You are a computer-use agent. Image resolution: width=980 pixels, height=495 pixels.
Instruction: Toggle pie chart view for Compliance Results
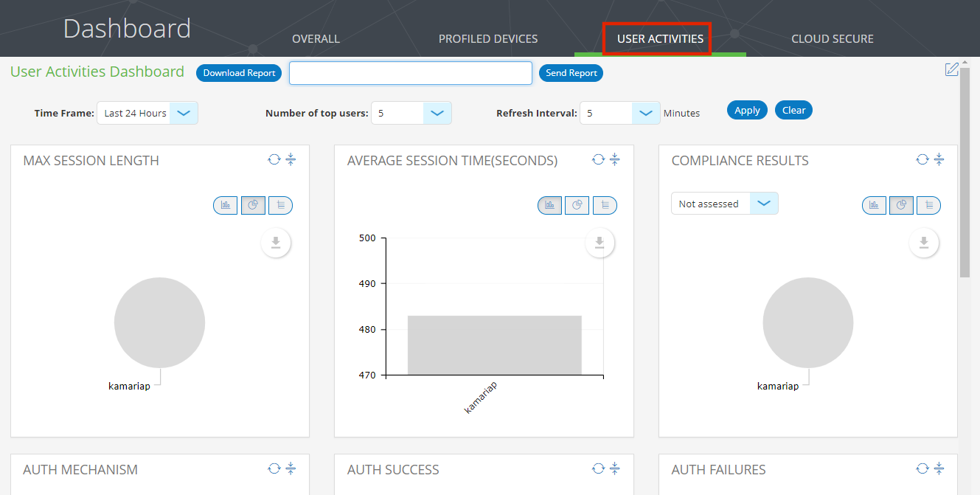tap(901, 205)
